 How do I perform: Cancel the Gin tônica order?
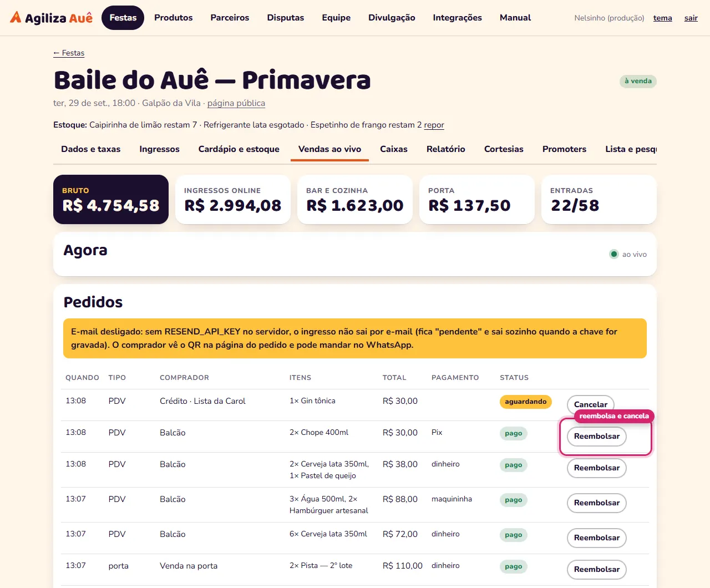click(x=590, y=404)
